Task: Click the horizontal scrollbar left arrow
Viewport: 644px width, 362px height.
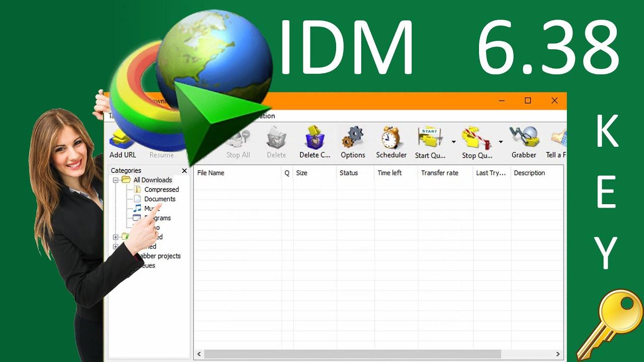Action: coord(199,354)
